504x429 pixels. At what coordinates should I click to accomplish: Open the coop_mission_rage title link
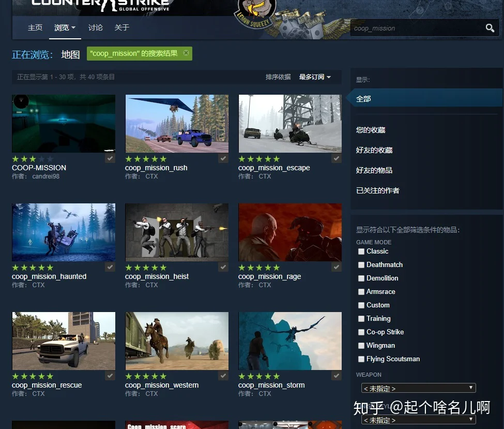(269, 276)
